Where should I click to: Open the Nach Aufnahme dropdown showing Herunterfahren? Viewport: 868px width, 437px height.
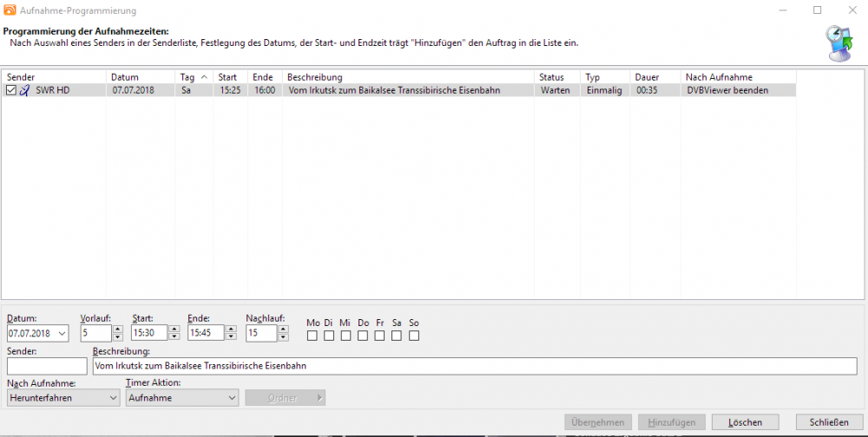tap(63, 398)
